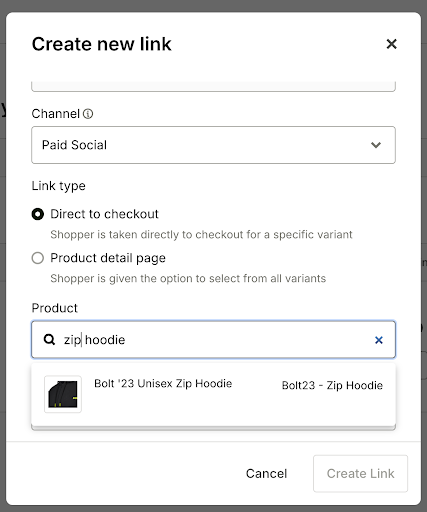This screenshot has width=427, height=512.
Task: Clear the zip hoodie search text
Action: (379, 340)
